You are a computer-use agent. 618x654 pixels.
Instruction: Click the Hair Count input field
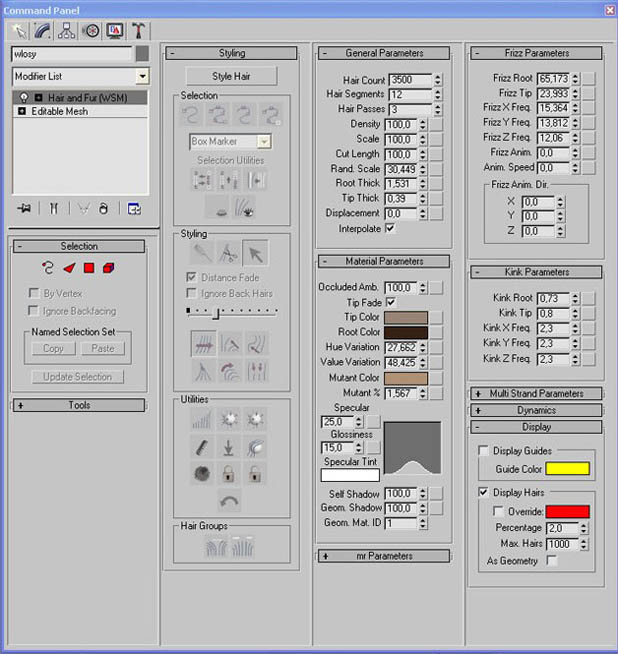click(x=410, y=80)
